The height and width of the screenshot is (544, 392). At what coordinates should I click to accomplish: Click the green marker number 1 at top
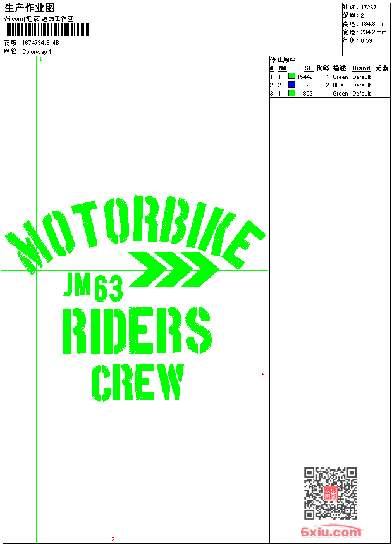pyautogui.click(x=40, y=59)
